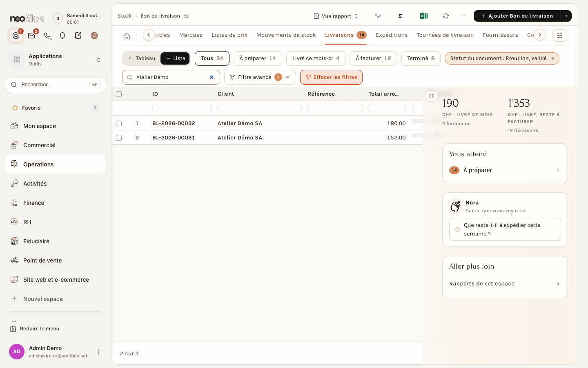The image size is (588, 368).
Task: Click the ID column filter field
Action: click(x=182, y=108)
